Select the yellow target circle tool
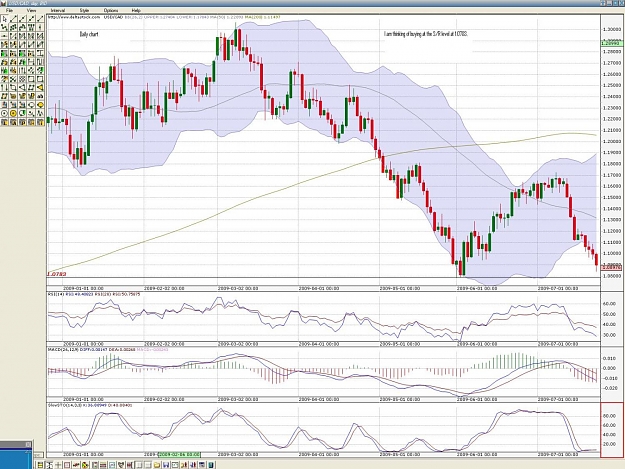 13,113
